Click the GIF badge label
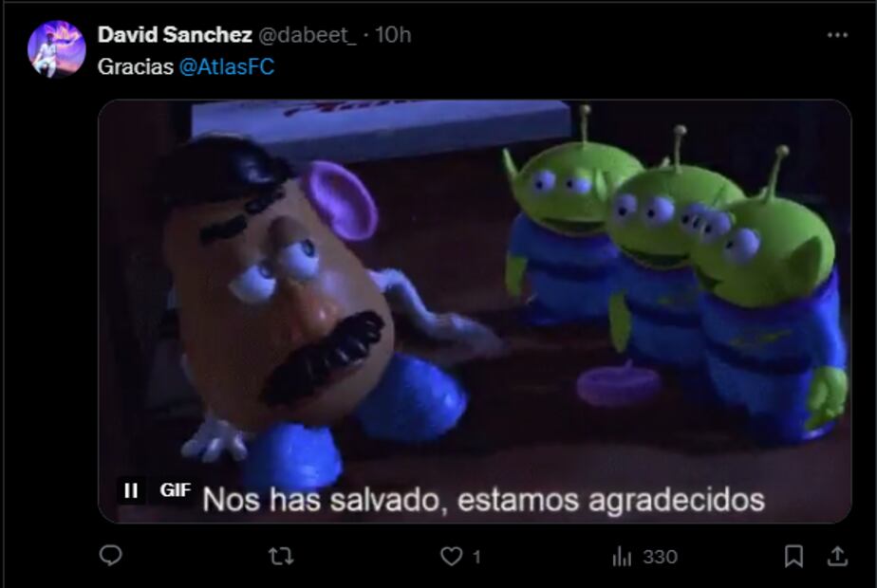This screenshot has width=877, height=588. coord(175,490)
